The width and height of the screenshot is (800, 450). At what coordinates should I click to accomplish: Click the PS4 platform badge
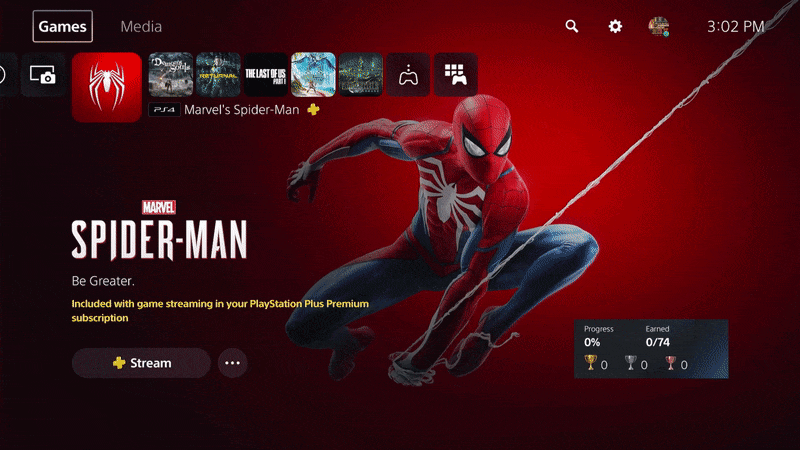[x=164, y=110]
